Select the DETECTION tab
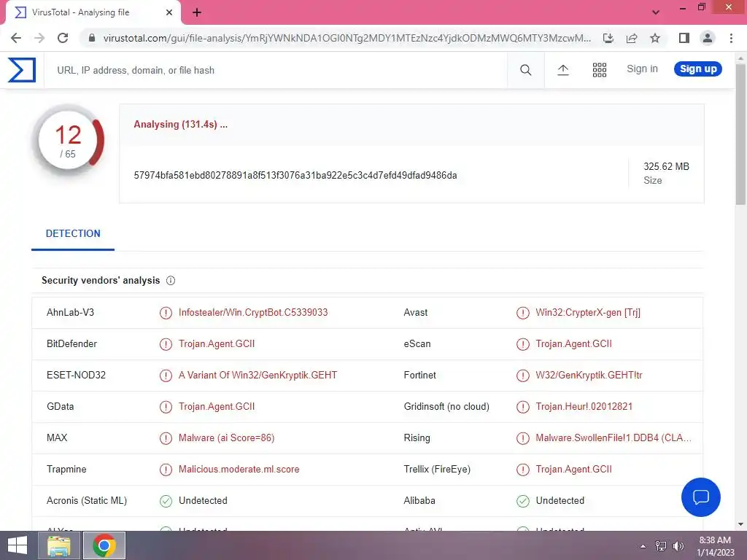The width and height of the screenshot is (747, 560). click(x=73, y=233)
